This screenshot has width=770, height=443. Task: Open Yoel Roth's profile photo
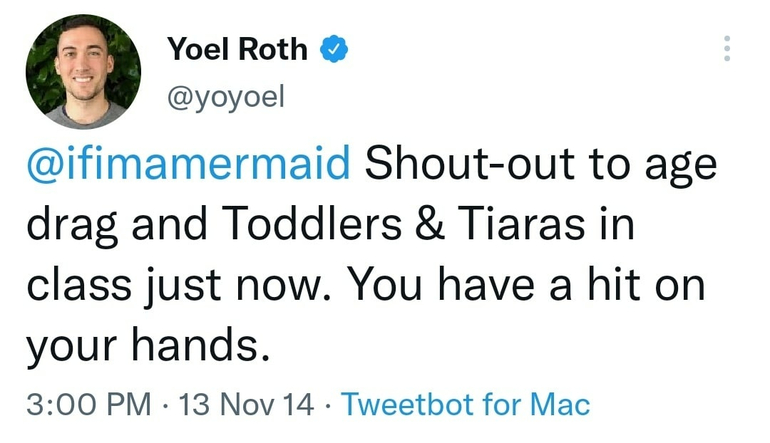(x=83, y=73)
